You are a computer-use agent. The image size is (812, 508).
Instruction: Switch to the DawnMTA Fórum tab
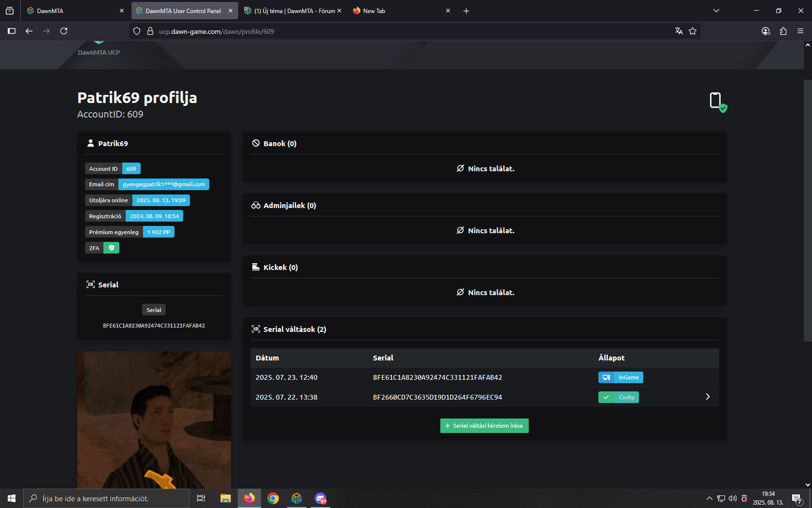(x=292, y=11)
